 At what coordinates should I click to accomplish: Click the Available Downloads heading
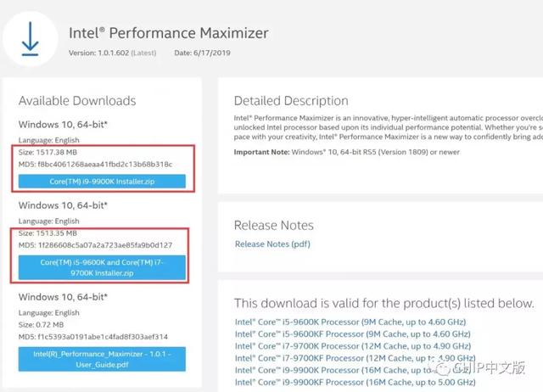[77, 101]
